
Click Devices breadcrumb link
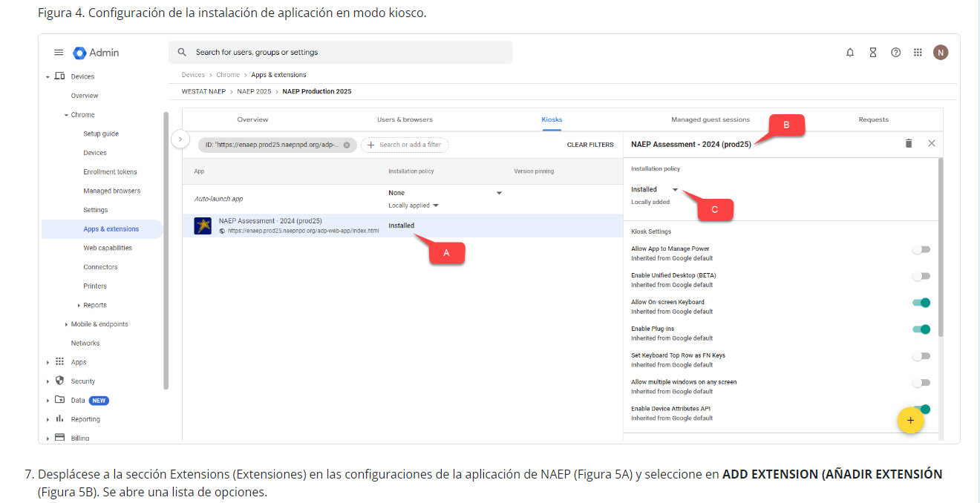tap(193, 75)
